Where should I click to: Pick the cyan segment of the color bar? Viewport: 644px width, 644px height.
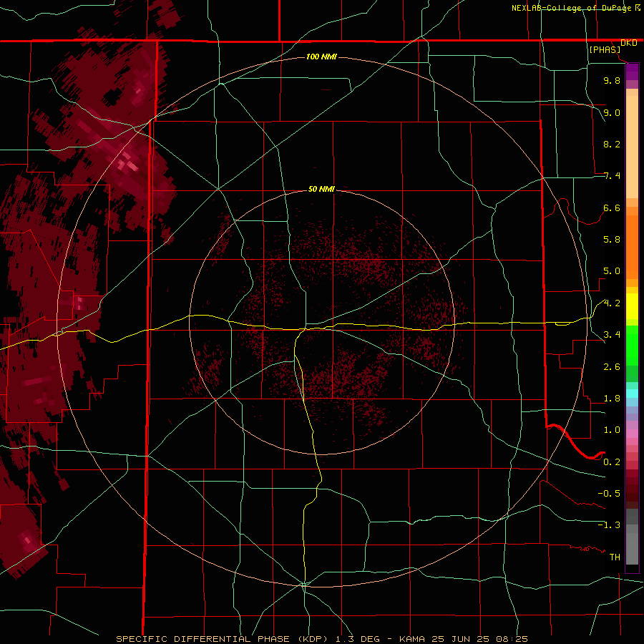(x=632, y=394)
